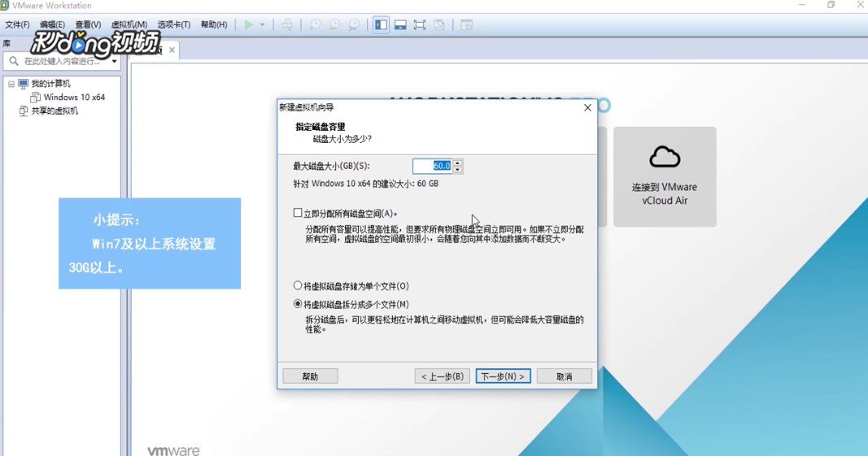Select 将虚拟磁盘存储为单个文件 radio option

(298, 286)
